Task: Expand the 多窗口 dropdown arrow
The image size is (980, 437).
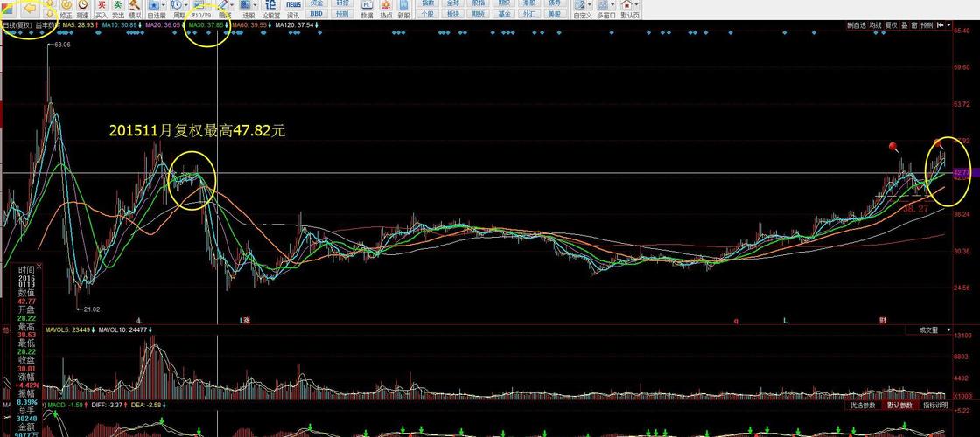Action: coord(613,5)
